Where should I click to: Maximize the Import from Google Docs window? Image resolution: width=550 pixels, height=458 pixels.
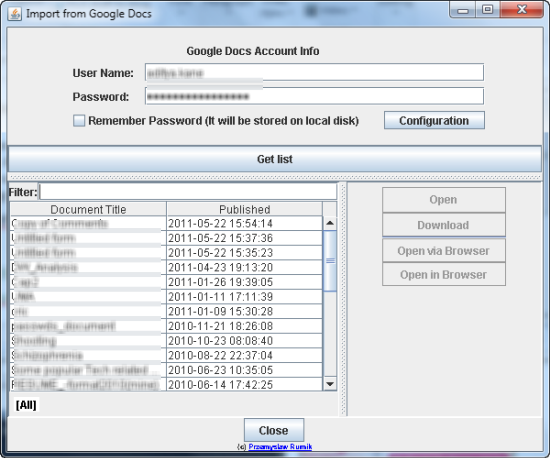488,10
